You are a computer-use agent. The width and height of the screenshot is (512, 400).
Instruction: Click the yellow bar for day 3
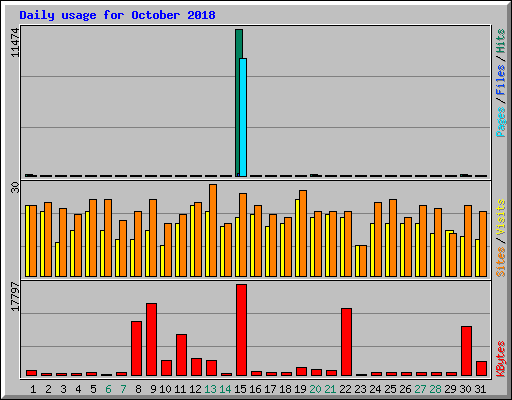pos(57,259)
